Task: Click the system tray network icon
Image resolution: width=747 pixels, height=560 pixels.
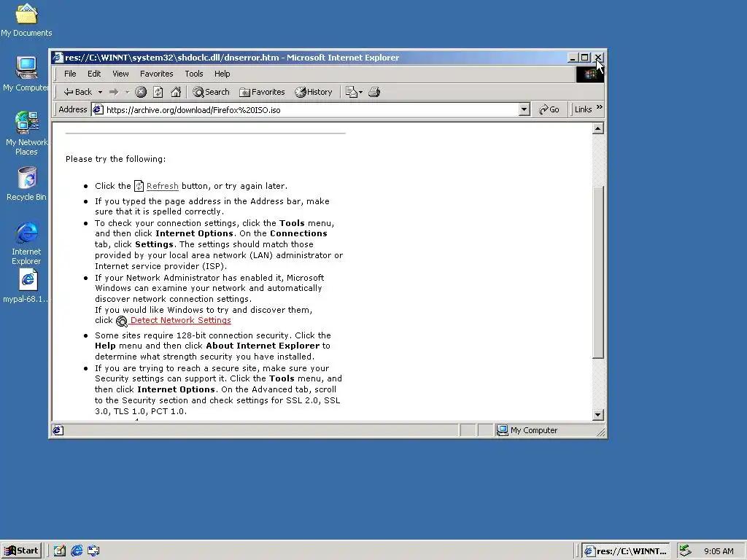Action: [x=685, y=551]
